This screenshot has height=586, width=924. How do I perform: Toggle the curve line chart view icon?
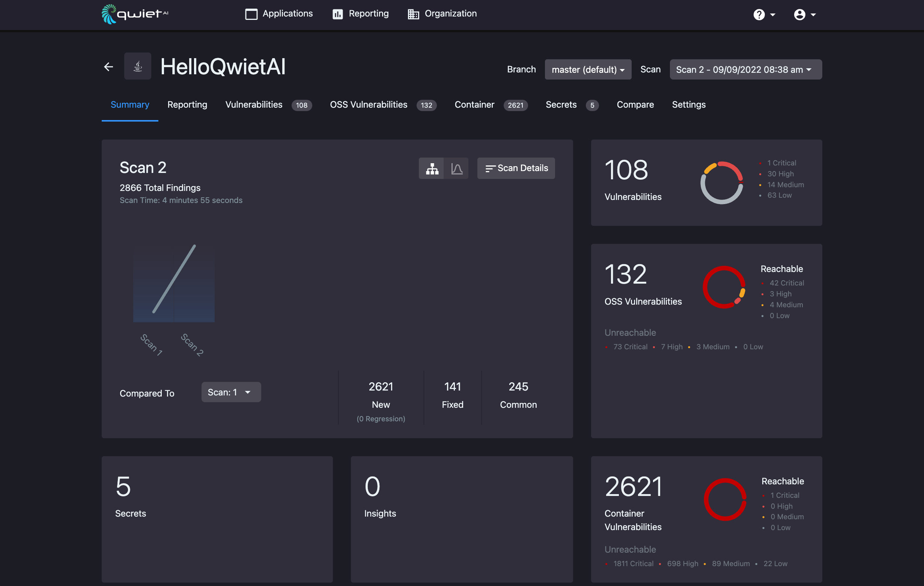[456, 168]
